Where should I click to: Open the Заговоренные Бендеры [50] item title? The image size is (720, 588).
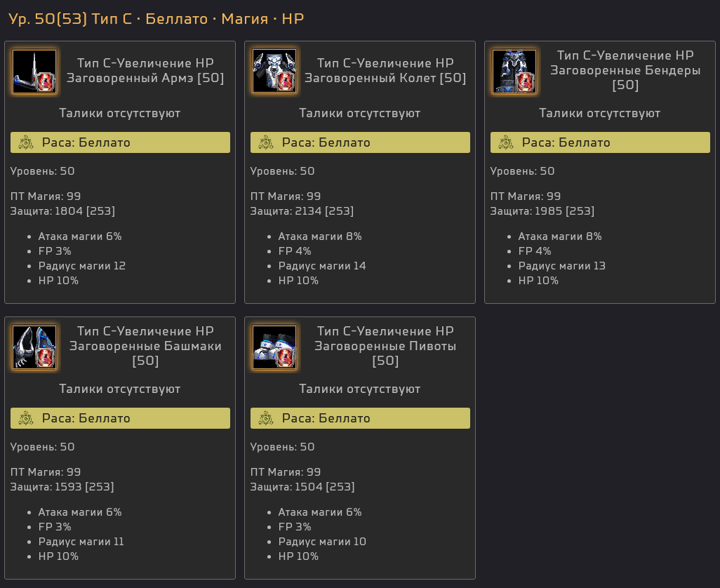[x=625, y=70]
